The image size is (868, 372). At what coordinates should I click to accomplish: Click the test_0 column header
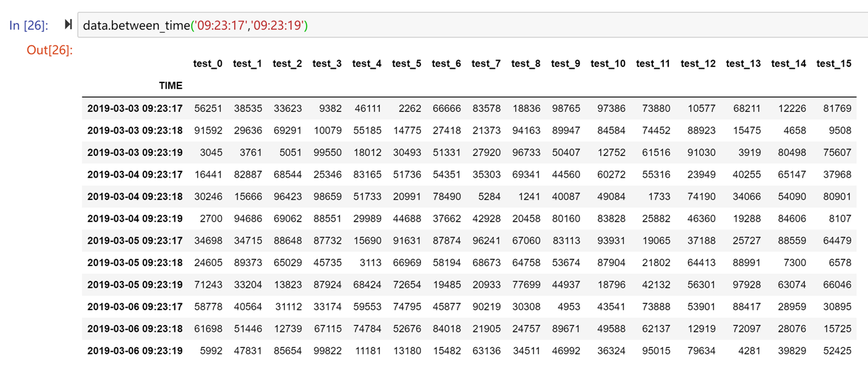[x=208, y=64]
